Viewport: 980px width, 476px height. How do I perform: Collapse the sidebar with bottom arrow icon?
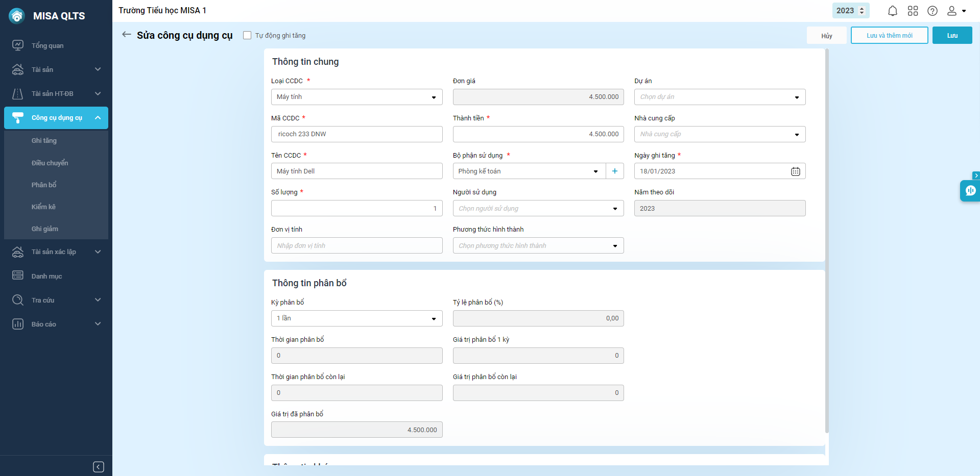[99, 467]
